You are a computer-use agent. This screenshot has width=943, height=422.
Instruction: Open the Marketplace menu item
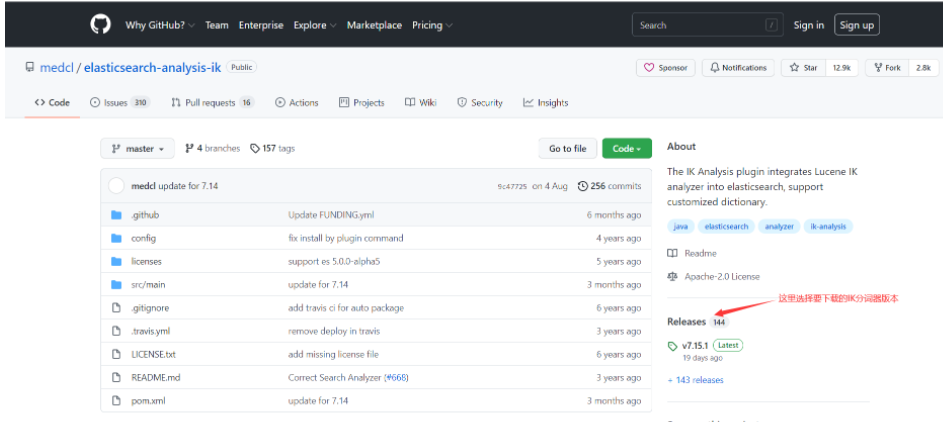374,25
